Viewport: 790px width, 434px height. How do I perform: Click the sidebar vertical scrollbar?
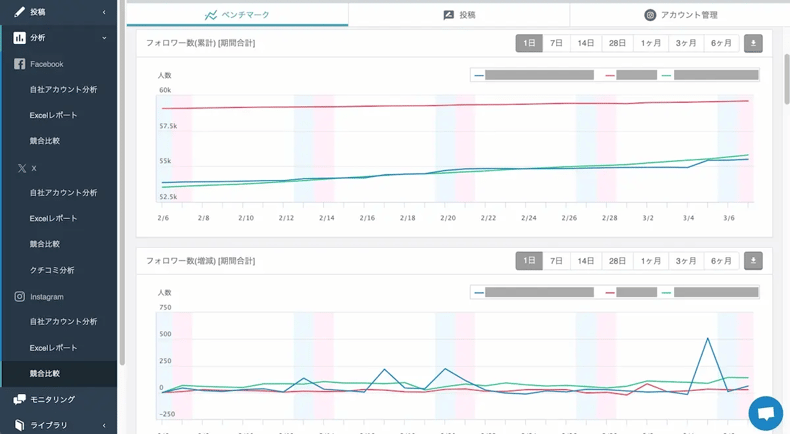[122, 182]
